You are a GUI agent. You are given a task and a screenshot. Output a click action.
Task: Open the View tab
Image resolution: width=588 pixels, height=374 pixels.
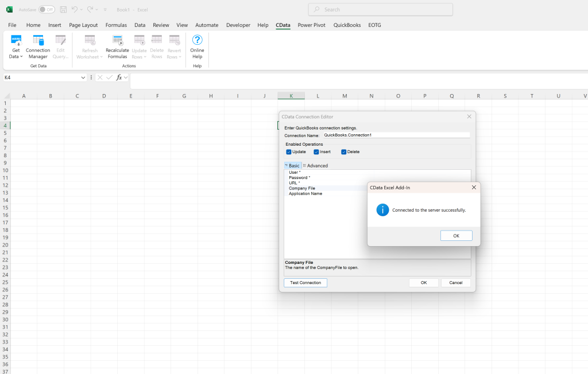pyautogui.click(x=182, y=25)
